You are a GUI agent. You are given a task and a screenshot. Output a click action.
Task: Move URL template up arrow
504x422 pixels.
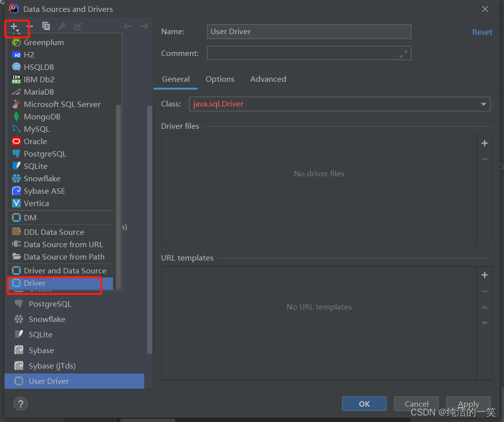[x=485, y=308]
